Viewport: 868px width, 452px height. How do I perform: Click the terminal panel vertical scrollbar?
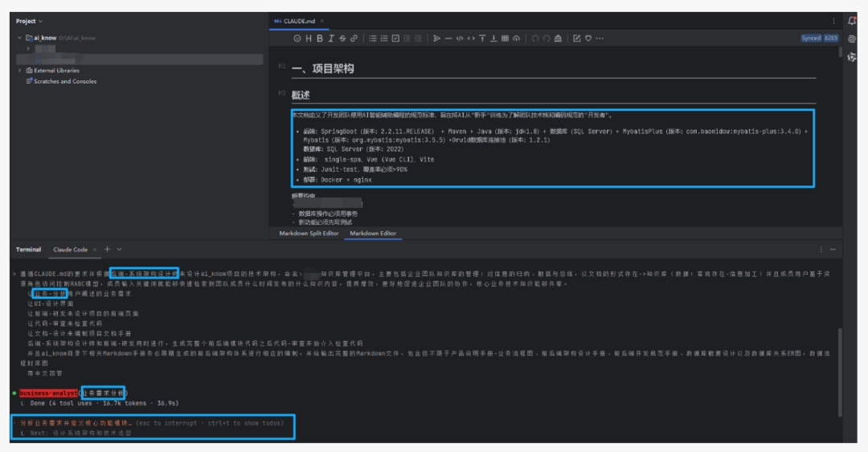840,372
